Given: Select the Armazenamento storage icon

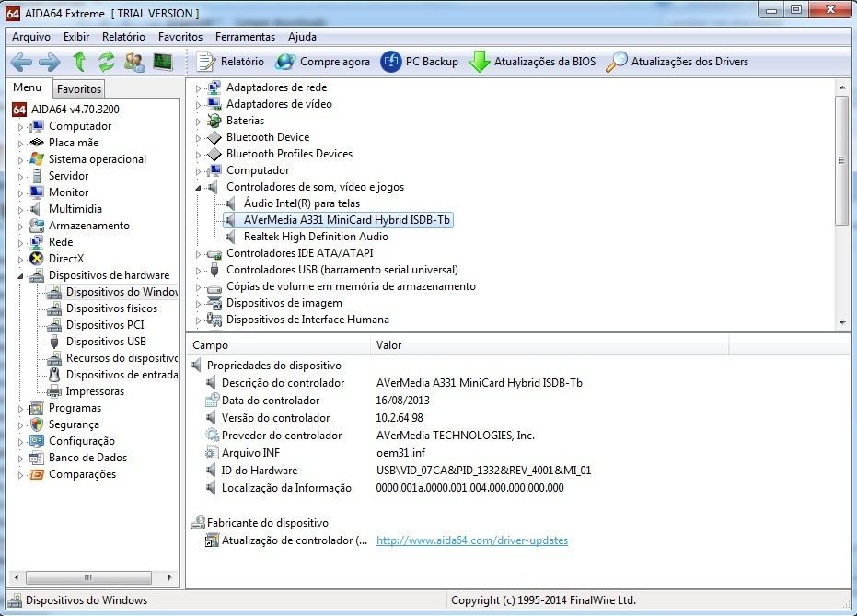Looking at the screenshot, I should 37,226.
